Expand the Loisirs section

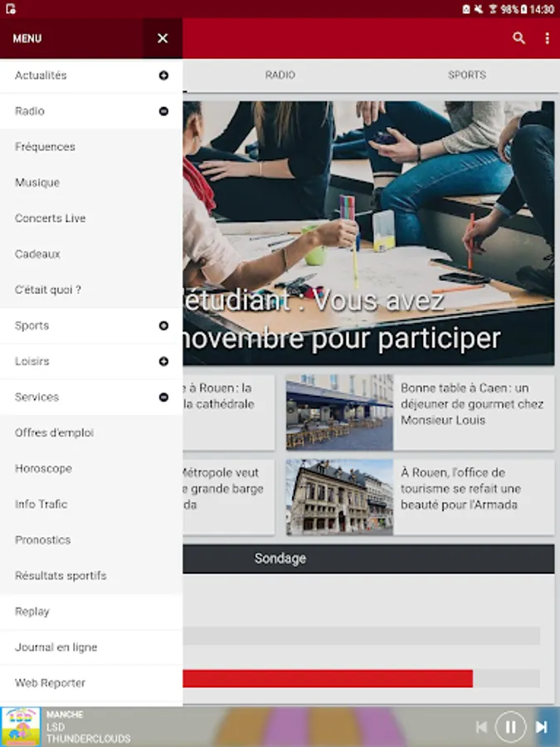[x=163, y=361]
